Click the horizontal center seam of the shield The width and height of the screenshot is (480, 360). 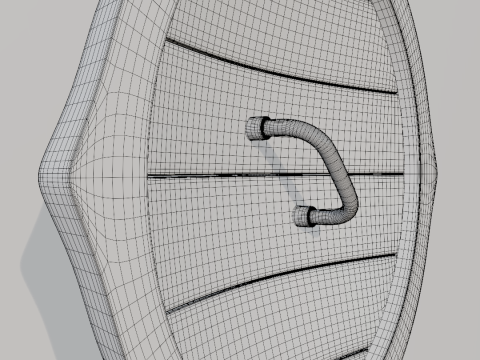click(x=275, y=175)
